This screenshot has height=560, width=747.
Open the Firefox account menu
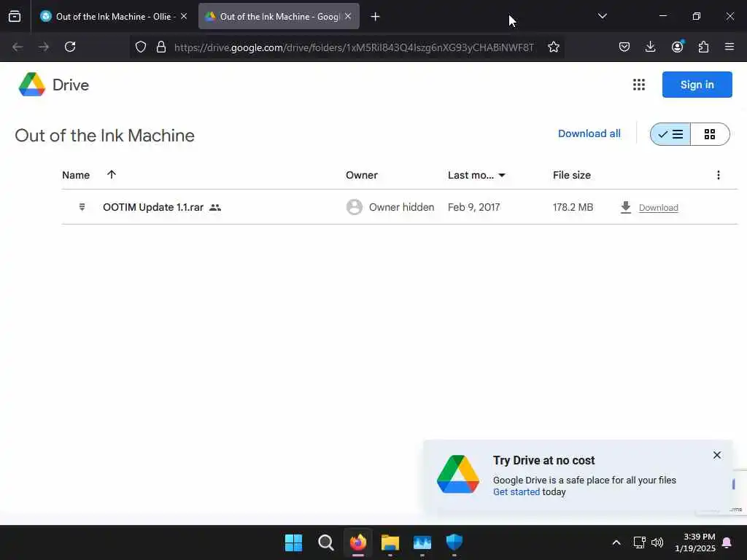[x=677, y=47]
